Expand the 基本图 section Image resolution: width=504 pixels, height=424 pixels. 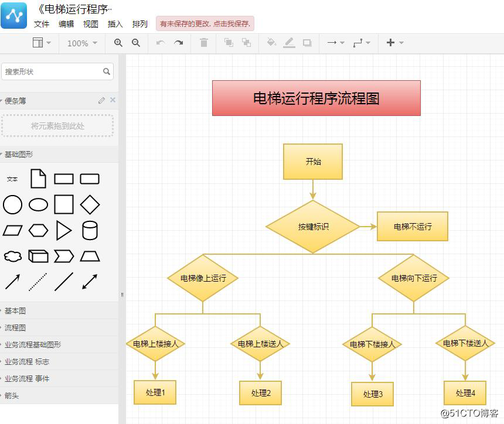pos(59,310)
